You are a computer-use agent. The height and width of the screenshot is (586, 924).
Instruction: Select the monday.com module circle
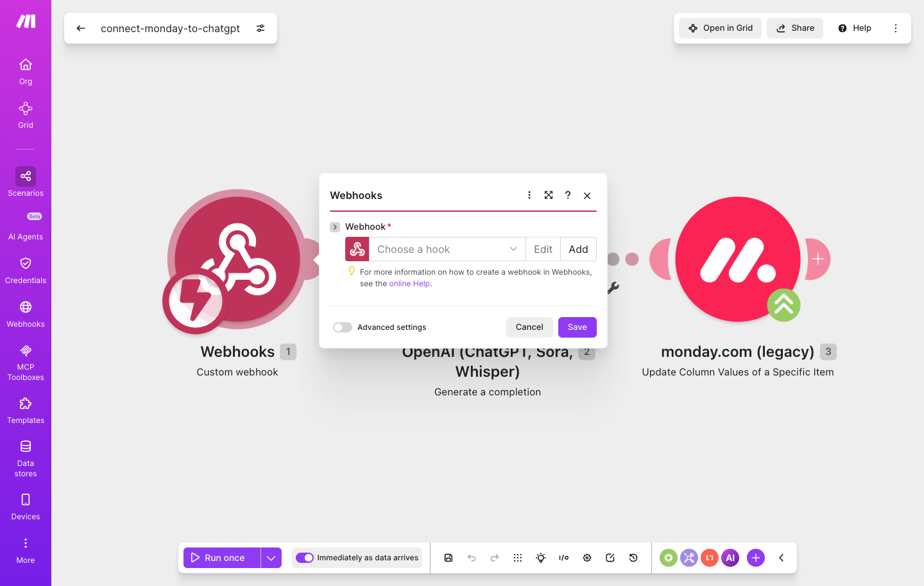tap(738, 259)
